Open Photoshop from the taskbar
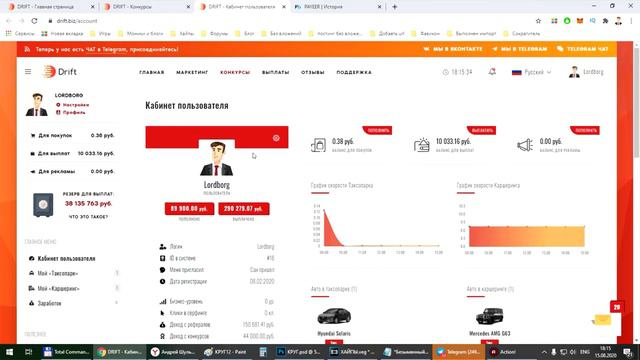640x360 pixels. (x=300, y=352)
